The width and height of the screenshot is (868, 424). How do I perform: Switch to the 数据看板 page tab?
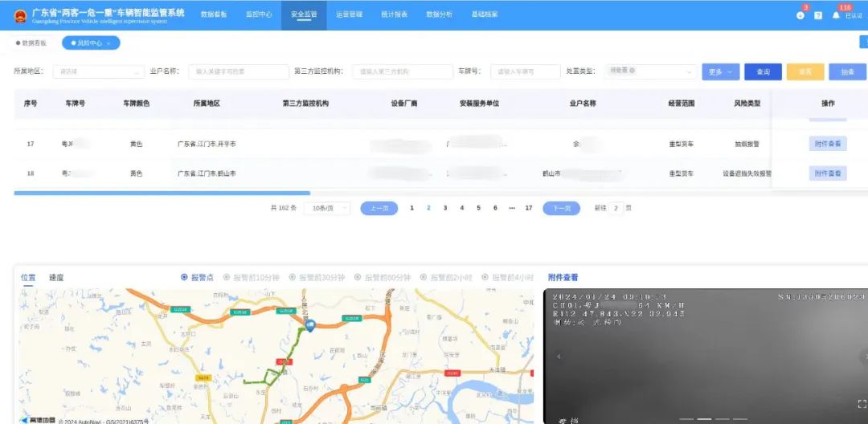[31, 43]
